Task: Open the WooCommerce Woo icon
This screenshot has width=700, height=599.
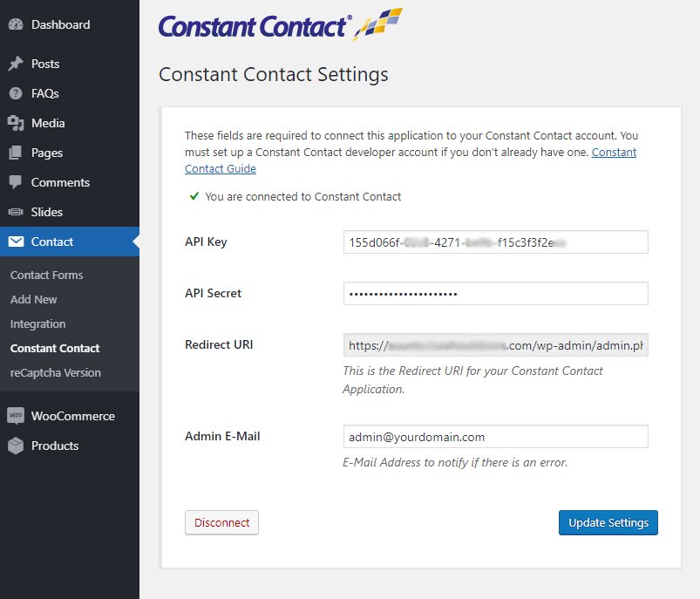Action: 16,415
